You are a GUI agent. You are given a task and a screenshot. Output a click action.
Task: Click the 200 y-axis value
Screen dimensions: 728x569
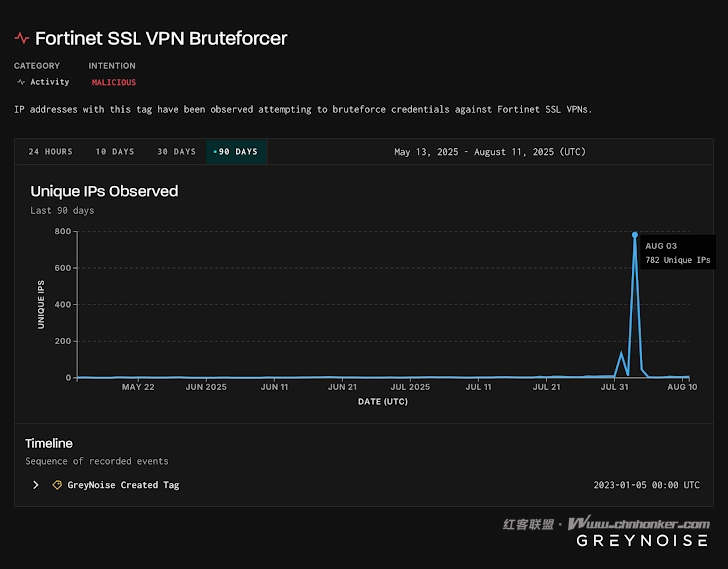point(63,341)
